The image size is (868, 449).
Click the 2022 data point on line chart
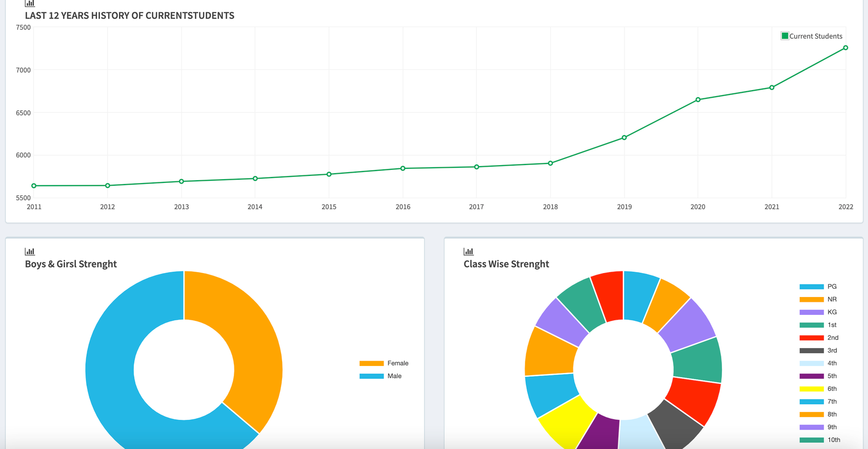[x=845, y=48]
